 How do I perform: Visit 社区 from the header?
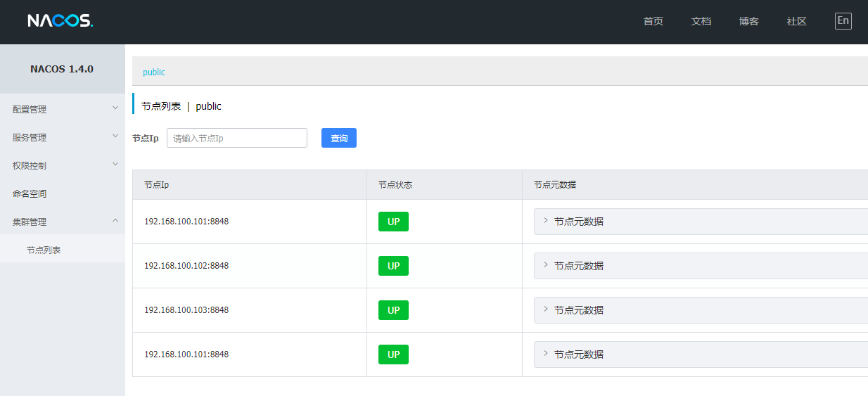tap(796, 21)
